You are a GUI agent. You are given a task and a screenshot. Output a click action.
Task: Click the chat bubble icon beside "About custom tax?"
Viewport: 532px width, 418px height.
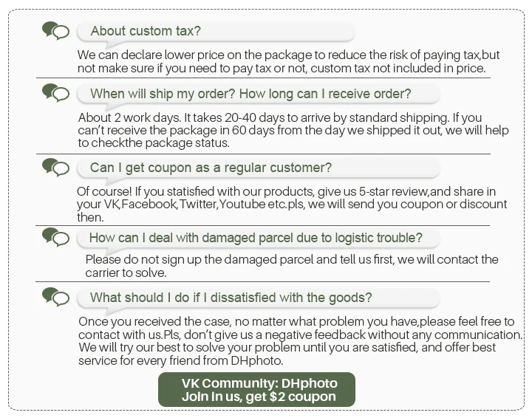55,31
